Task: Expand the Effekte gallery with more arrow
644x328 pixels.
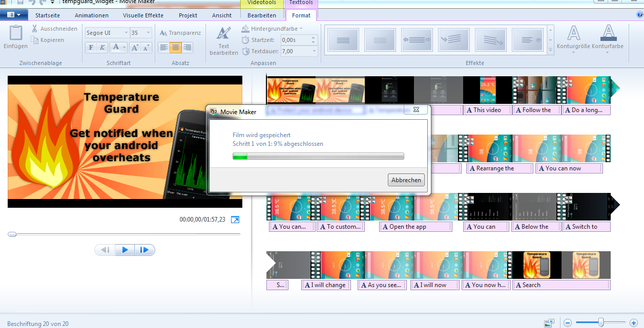Action: click(x=551, y=51)
